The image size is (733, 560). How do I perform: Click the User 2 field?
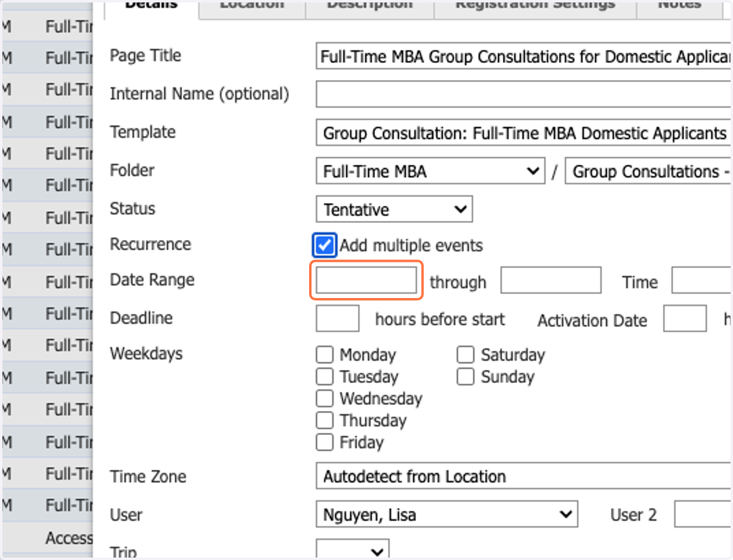point(704,515)
